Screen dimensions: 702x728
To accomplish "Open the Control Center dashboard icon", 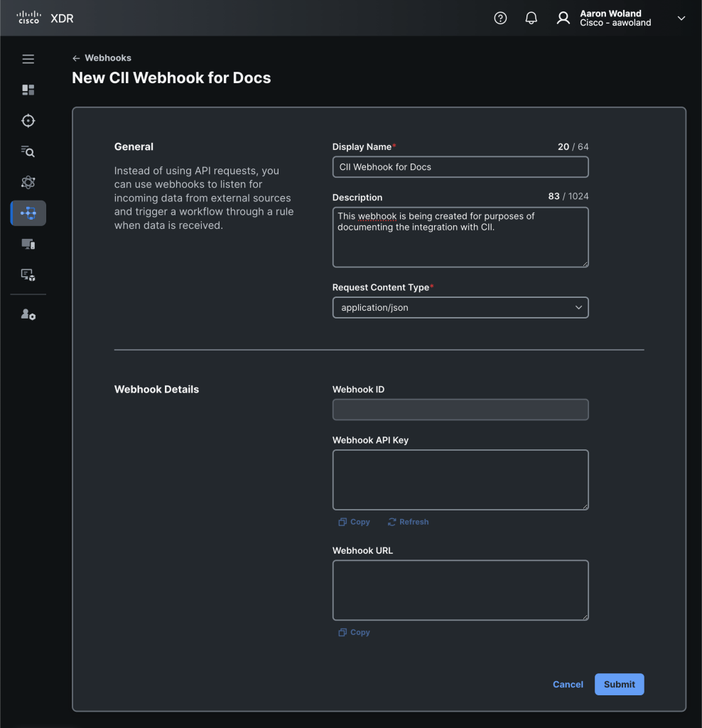I will 28,90.
